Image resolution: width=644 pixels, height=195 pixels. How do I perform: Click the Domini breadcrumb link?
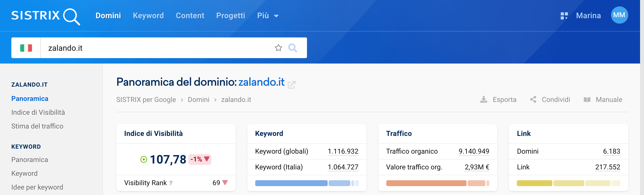pos(199,99)
